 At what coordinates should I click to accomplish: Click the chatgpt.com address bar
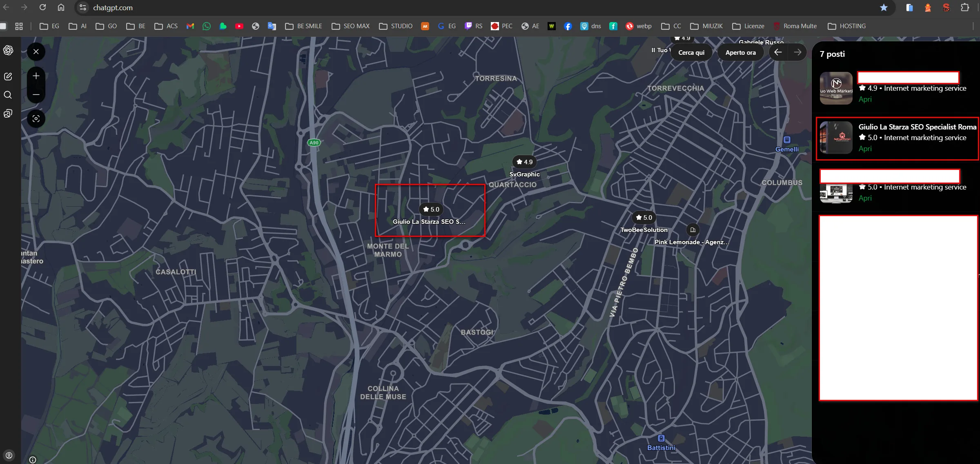[486, 7]
